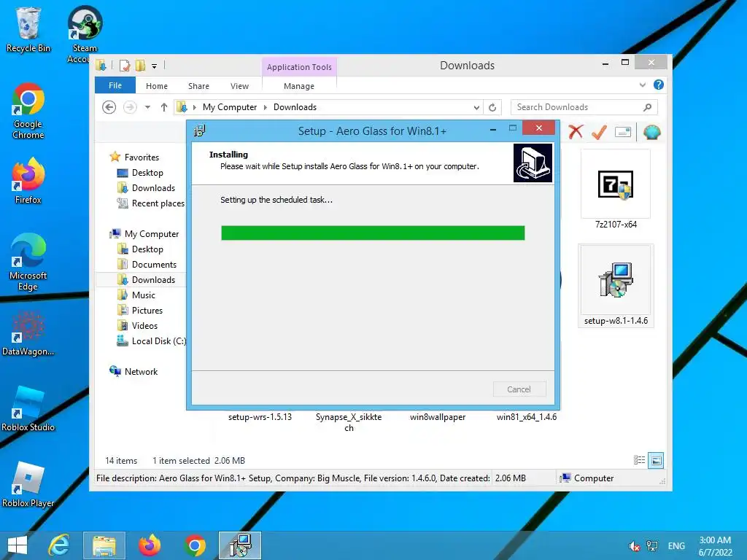Open Recent places in navigation pane
Viewport: 747px width, 560px height.
click(158, 203)
